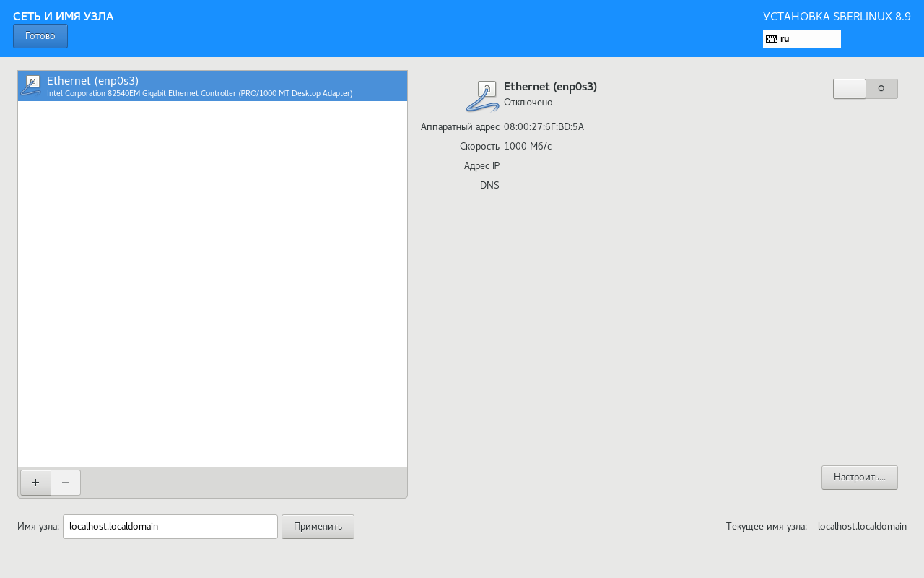Click the Отключено status text

click(x=528, y=103)
